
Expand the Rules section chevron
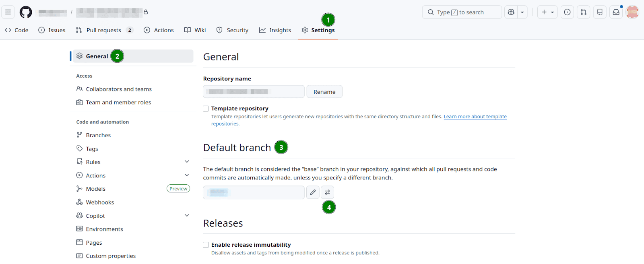pyautogui.click(x=187, y=162)
